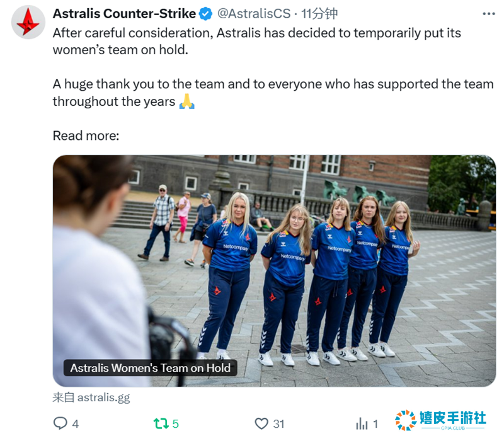Open the Astralis red star profile avatar
This screenshot has height=436, width=504.
28,22
